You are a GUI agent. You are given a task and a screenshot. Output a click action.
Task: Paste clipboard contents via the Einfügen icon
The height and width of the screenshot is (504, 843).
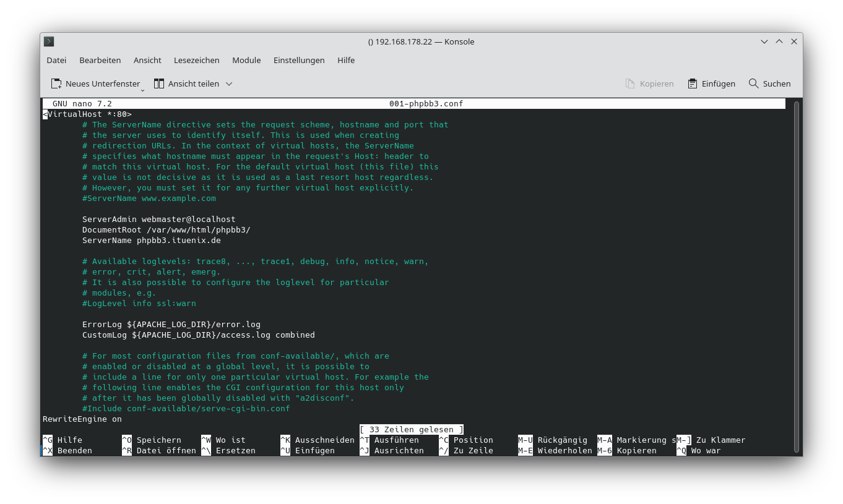(x=691, y=83)
